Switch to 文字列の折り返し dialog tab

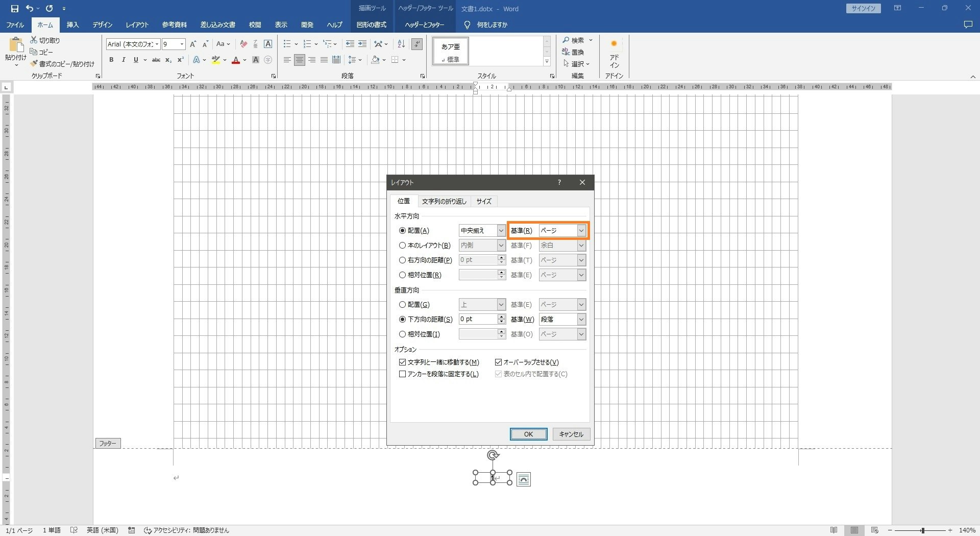(444, 202)
